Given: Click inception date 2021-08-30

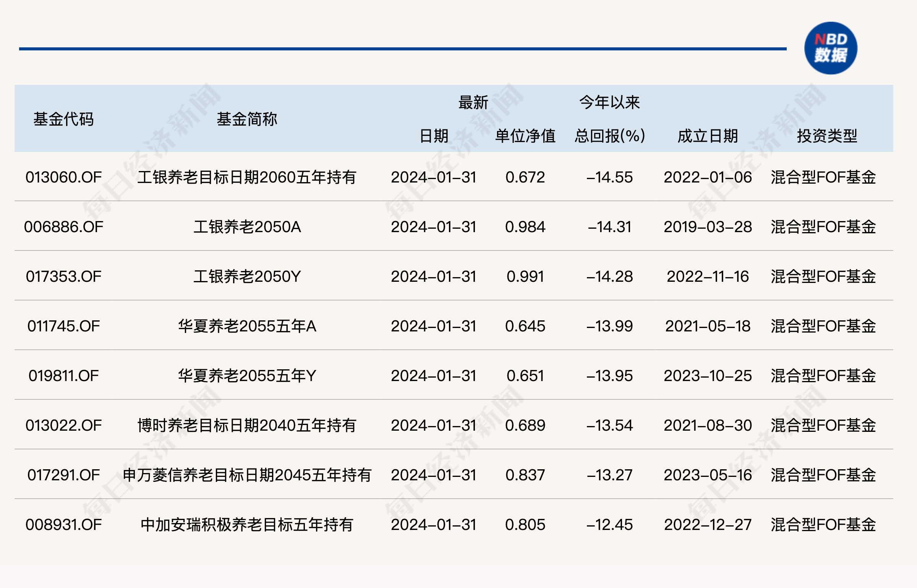Looking at the screenshot, I should coord(708,425).
